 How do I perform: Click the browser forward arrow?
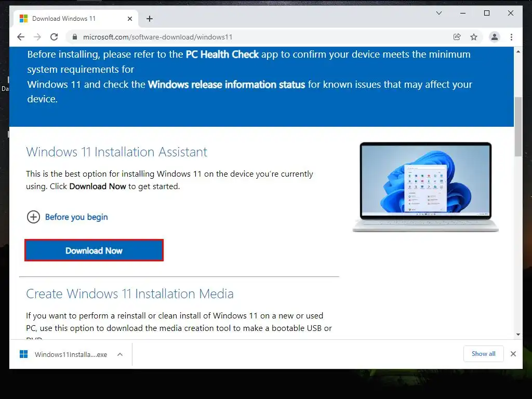click(37, 37)
